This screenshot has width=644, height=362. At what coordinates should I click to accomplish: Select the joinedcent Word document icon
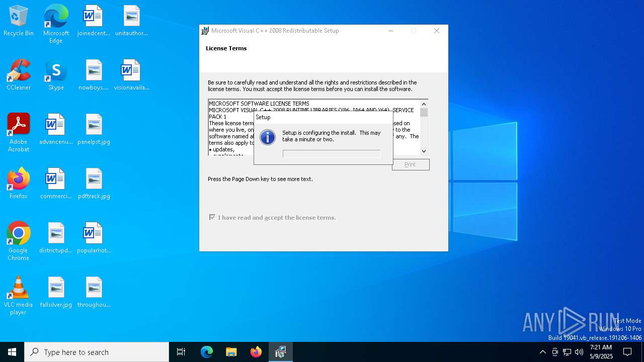pyautogui.click(x=94, y=21)
